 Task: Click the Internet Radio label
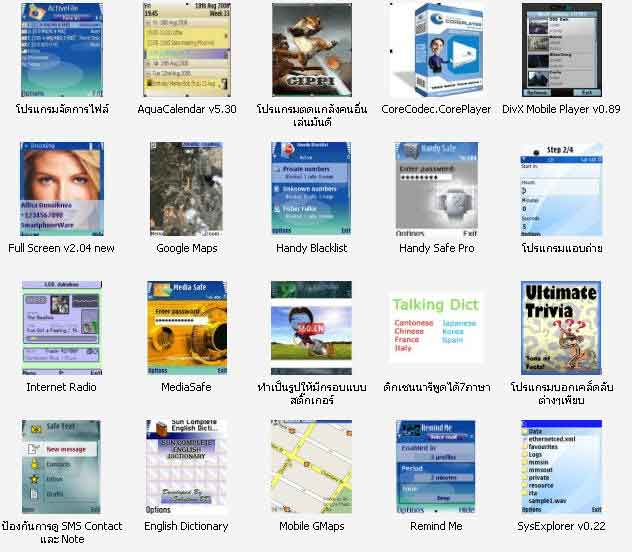pos(61,387)
